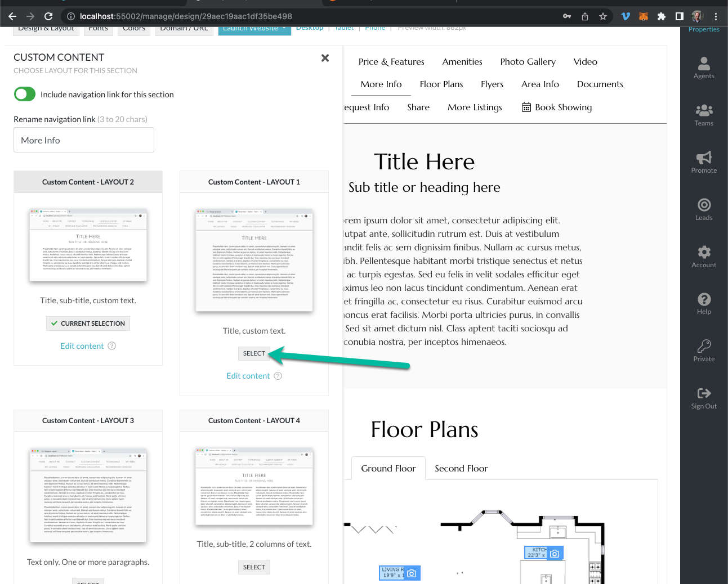
Task: Switch preview to Desktop
Action: [310, 28]
